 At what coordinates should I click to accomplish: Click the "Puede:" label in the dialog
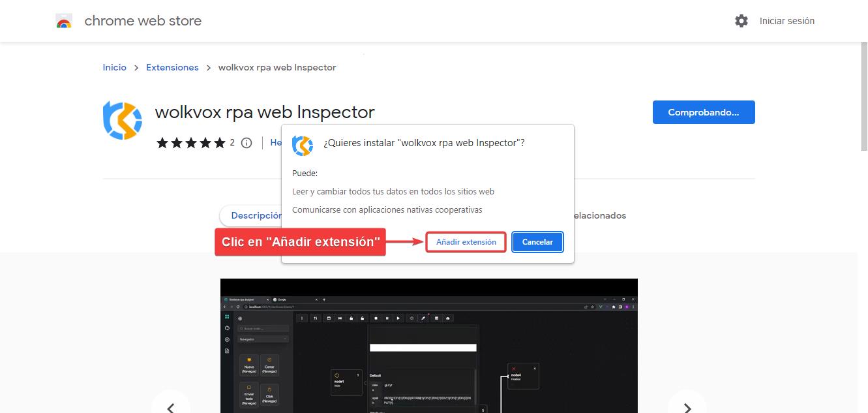click(x=305, y=174)
